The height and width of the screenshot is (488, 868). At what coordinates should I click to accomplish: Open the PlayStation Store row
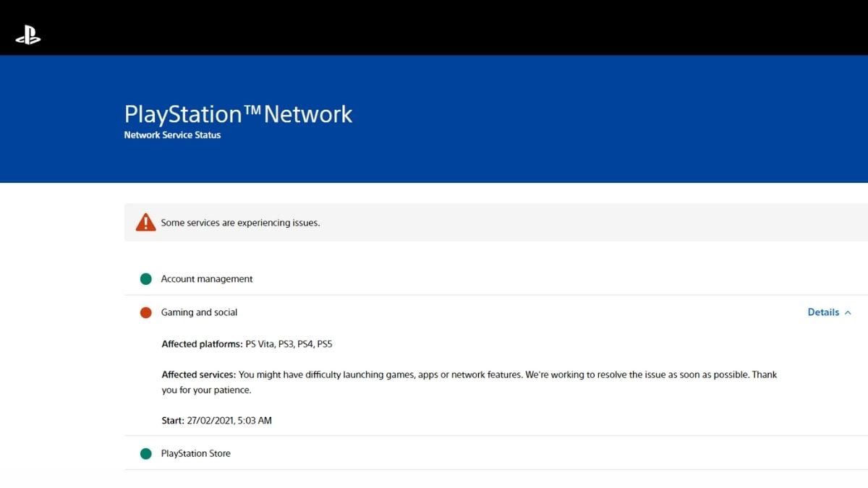tap(496, 453)
